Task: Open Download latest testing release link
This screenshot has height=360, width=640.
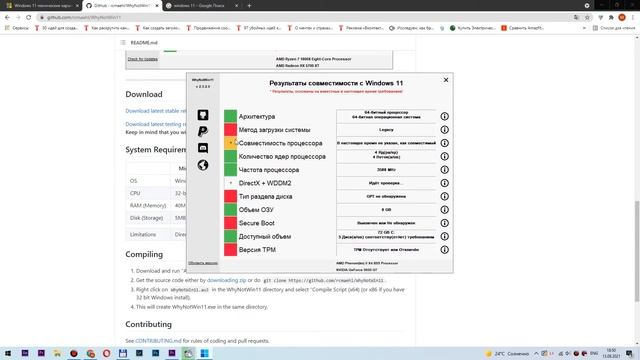Action: click(x=156, y=124)
